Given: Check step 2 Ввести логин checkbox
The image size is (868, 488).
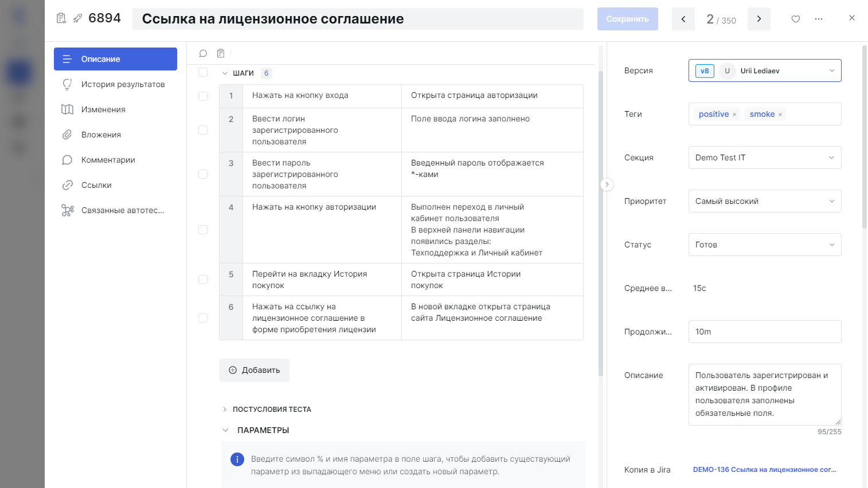Looking at the screenshot, I should [x=203, y=130].
